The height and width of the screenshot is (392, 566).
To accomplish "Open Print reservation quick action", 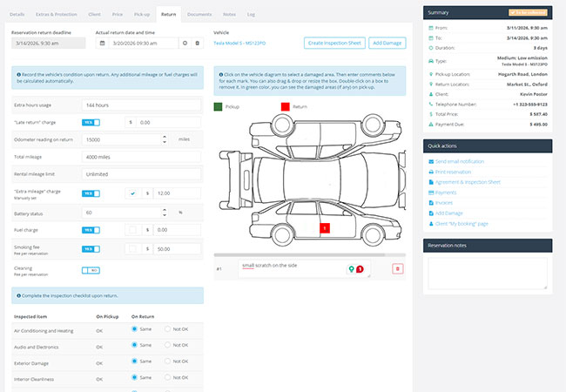I will click(453, 172).
